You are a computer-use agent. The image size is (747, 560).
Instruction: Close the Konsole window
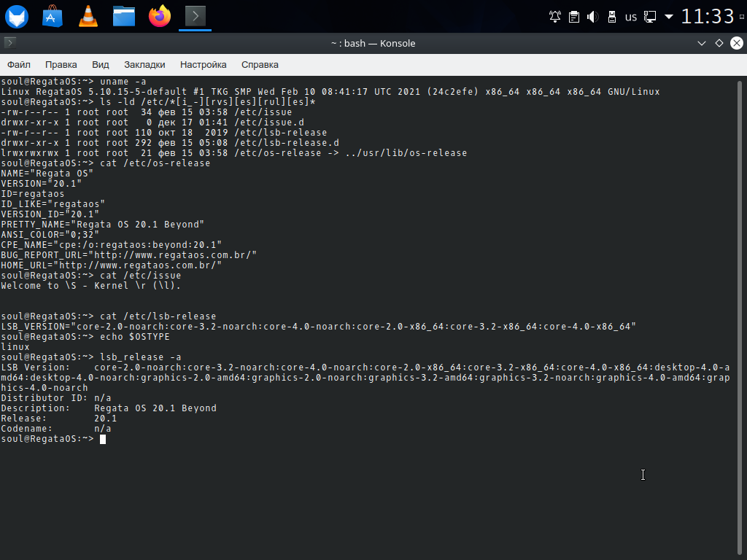(x=737, y=43)
